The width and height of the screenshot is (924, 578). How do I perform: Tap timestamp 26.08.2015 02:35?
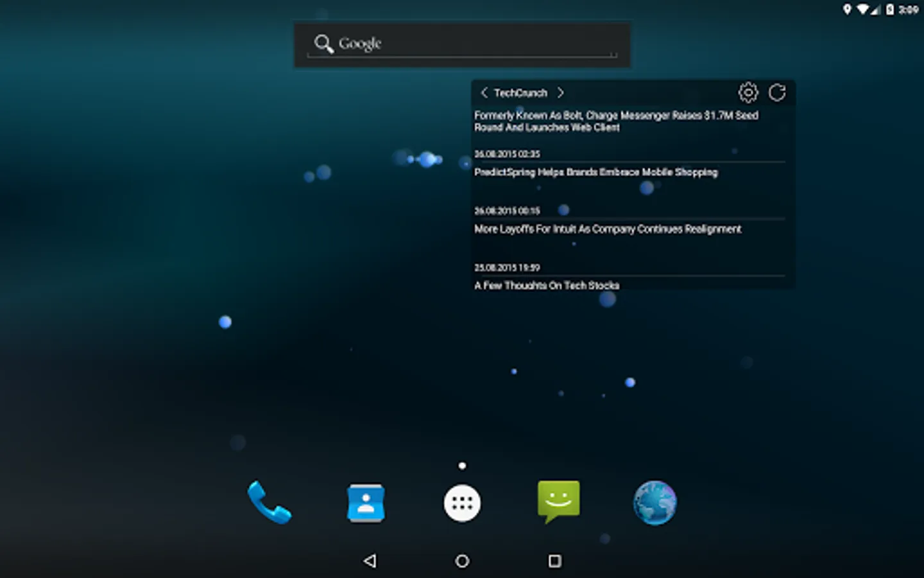pyautogui.click(x=507, y=153)
